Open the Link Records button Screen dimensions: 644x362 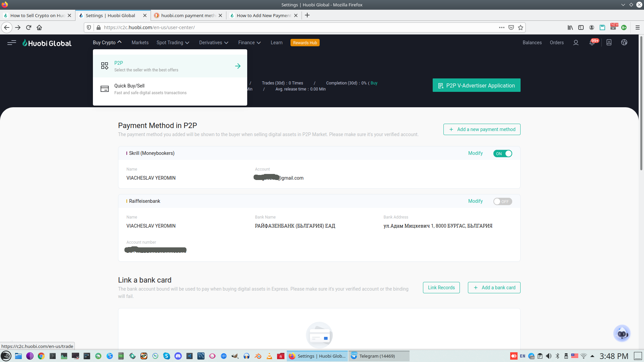pos(441,288)
